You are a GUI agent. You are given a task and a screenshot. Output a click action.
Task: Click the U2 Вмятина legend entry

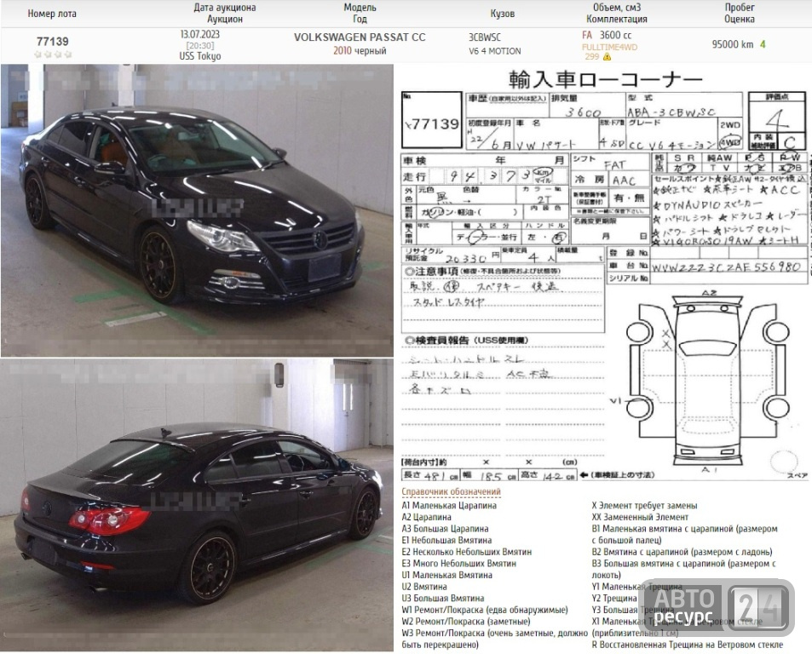click(424, 586)
